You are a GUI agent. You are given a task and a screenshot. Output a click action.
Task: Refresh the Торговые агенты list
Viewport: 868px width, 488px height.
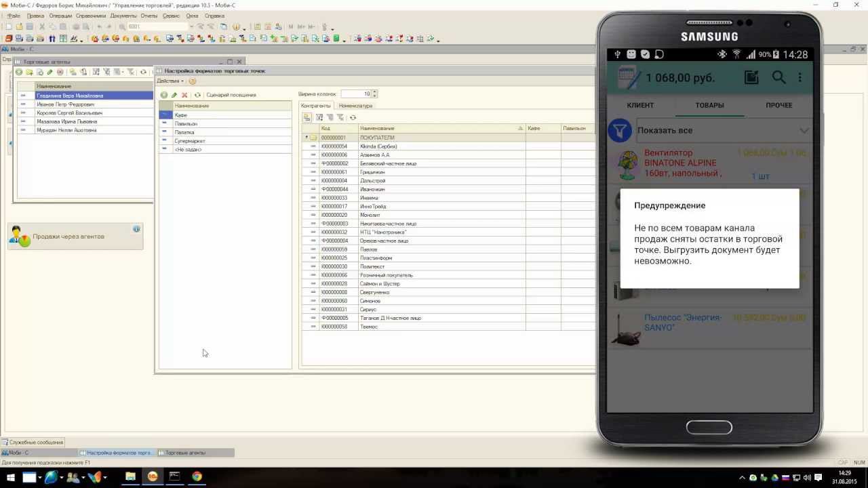[143, 72]
